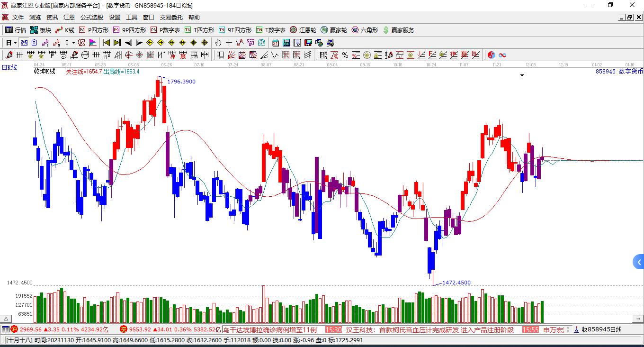This screenshot has height=347, width=644.
Task: Click the percent sign tool icon
Action: [345, 55]
